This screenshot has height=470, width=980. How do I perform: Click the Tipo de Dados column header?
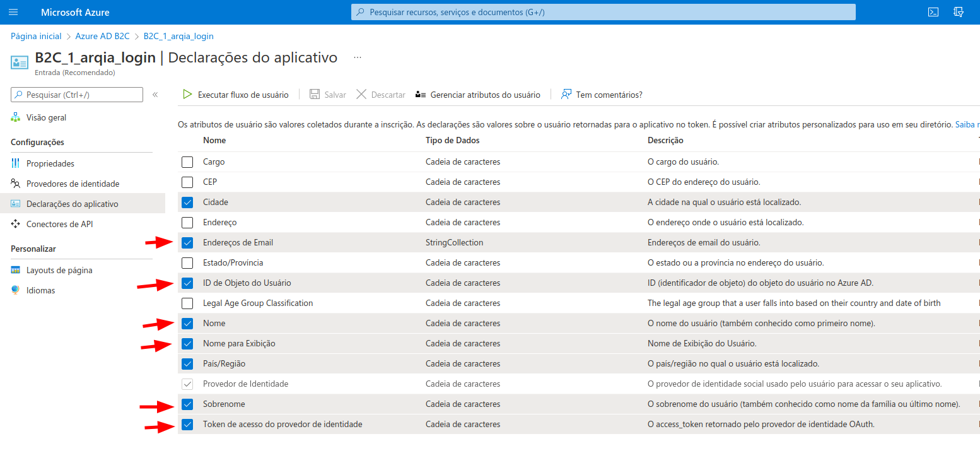pyautogui.click(x=453, y=140)
